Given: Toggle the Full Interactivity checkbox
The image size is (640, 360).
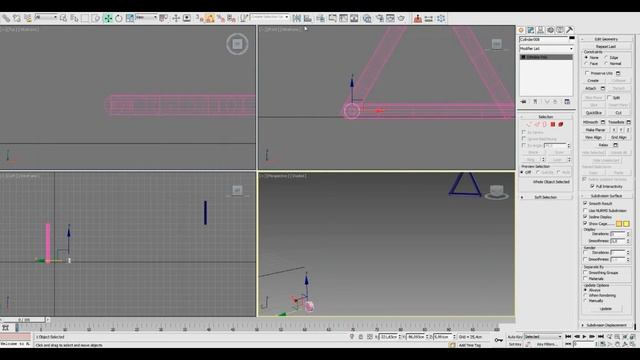Looking at the screenshot, I should [592, 186].
